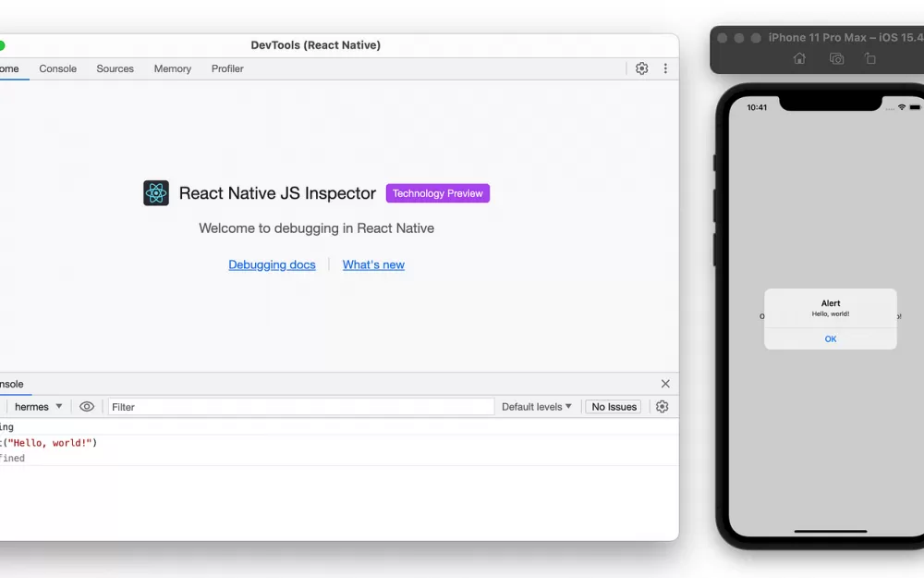Screen dimensions: 924x578
Task: Tap OK on the simulator alert
Action: [831, 339]
